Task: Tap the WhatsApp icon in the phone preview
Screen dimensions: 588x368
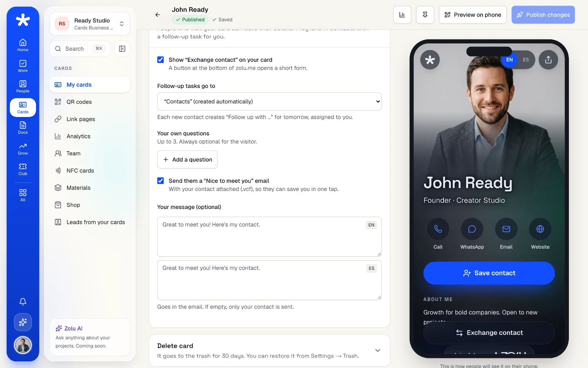Action: click(x=472, y=229)
